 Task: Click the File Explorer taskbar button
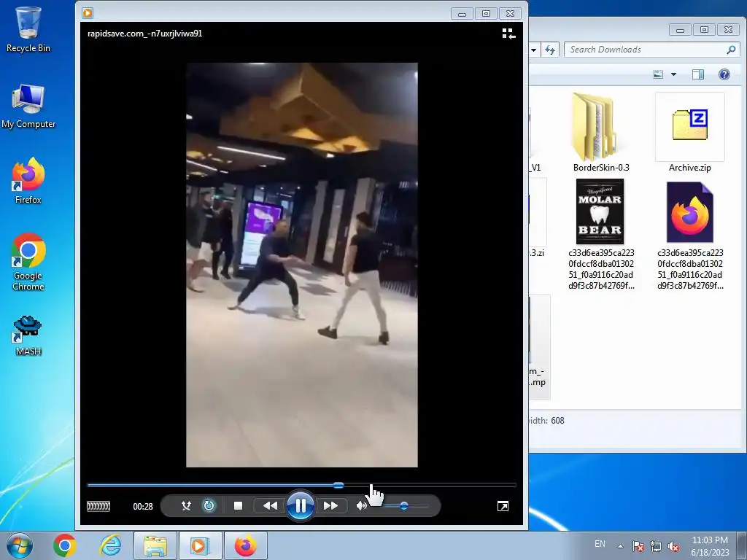[x=155, y=545]
